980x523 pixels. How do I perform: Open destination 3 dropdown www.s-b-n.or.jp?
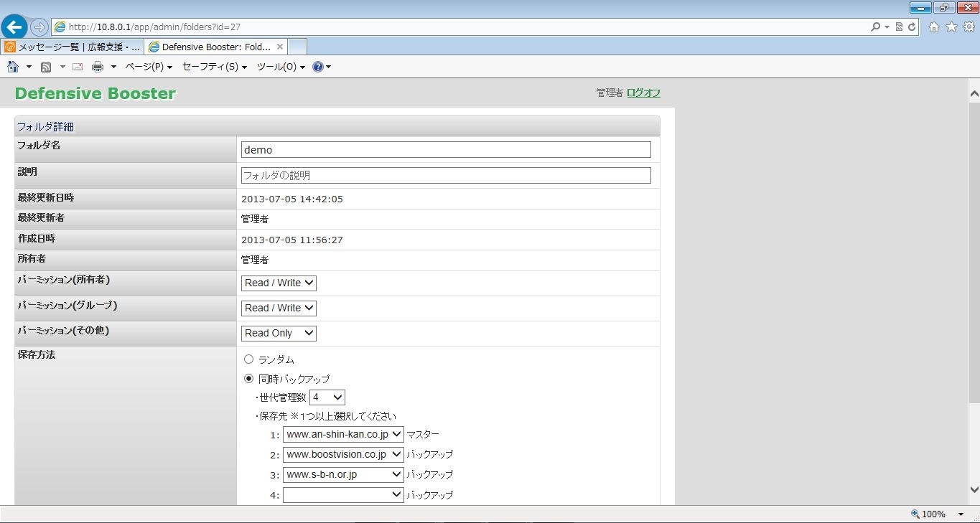pyautogui.click(x=343, y=474)
